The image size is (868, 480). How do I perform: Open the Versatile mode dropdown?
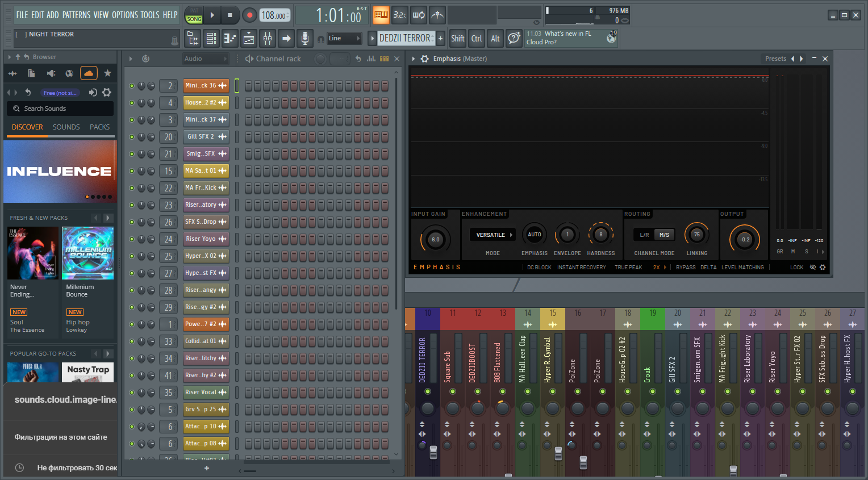pyautogui.click(x=493, y=235)
